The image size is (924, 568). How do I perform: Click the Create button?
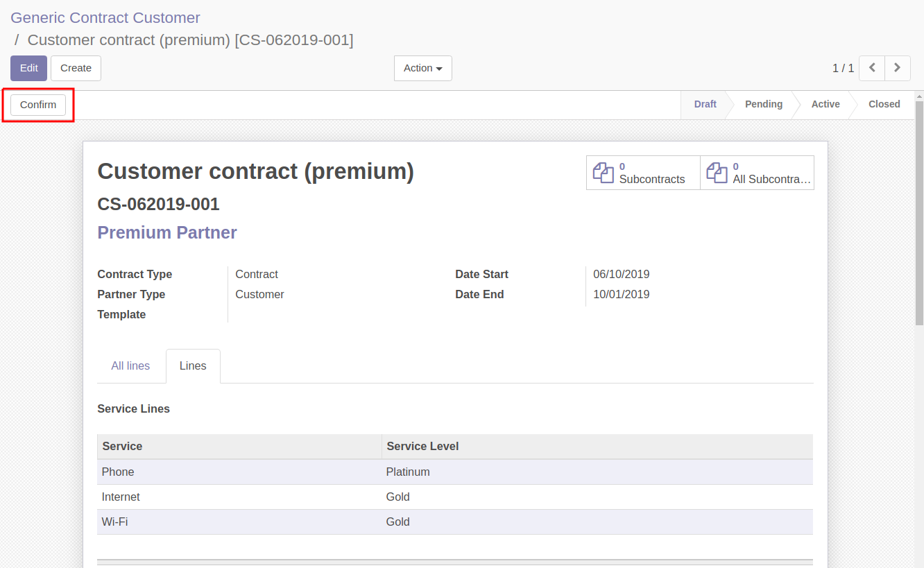76,68
